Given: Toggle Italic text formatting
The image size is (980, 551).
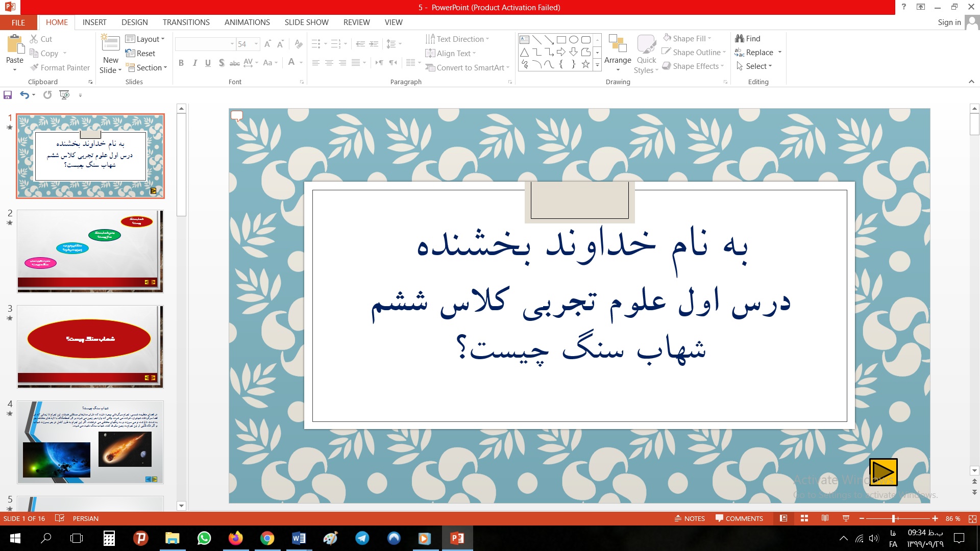Looking at the screenshot, I should pyautogui.click(x=194, y=63).
